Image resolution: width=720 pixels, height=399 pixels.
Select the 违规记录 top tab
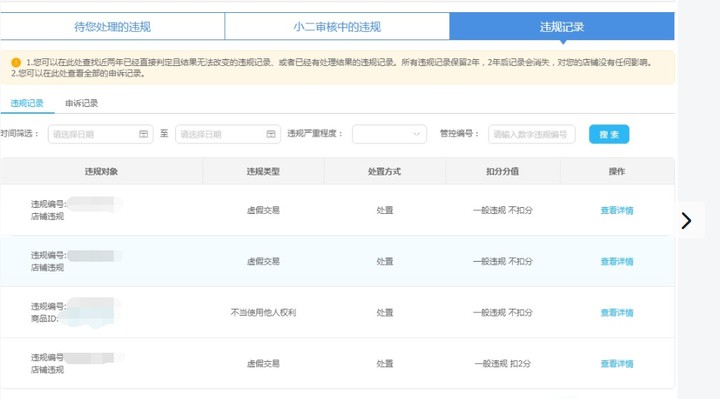562,27
